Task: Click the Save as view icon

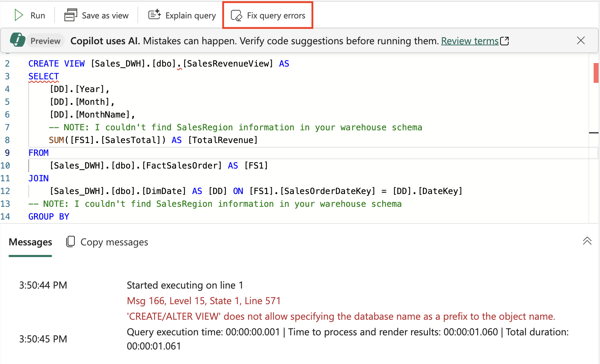Action: click(x=71, y=15)
